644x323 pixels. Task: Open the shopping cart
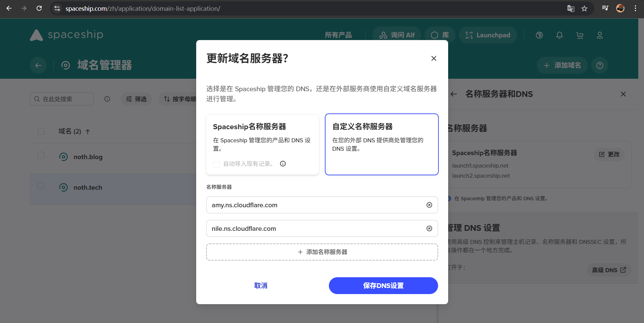[x=579, y=35]
